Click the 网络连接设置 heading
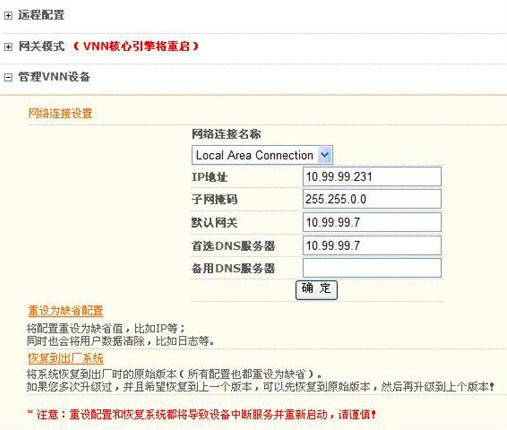Viewport: 507px width, 430px height. pyautogui.click(x=60, y=113)
